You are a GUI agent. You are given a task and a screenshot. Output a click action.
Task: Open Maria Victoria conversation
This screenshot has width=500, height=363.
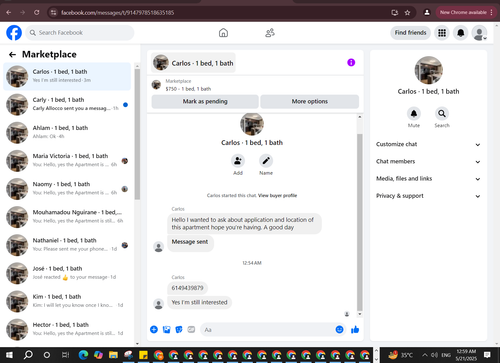coord(67,161)
